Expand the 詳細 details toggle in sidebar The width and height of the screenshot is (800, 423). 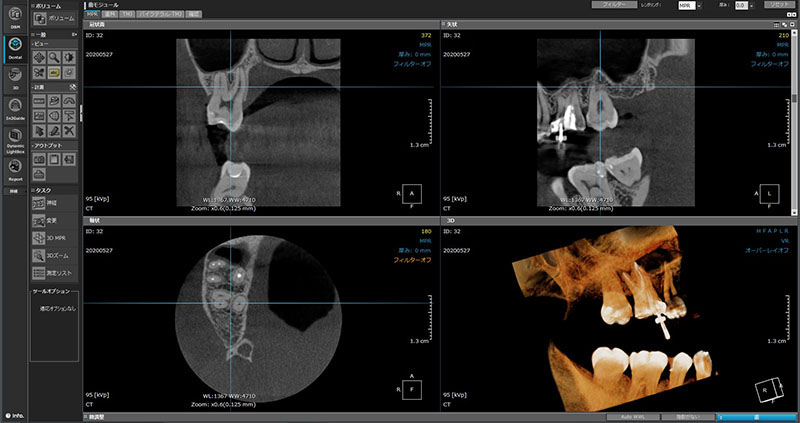(x=15, y=191)
